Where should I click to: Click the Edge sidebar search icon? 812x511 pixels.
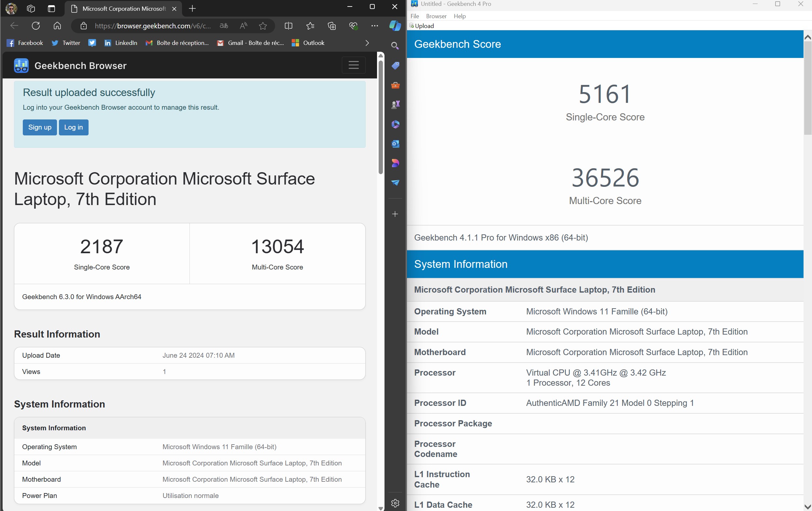[395, 46]
